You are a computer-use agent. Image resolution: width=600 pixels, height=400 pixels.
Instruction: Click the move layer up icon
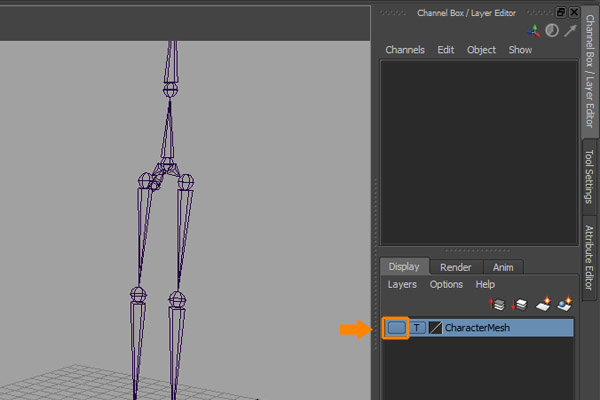(498, 303)
